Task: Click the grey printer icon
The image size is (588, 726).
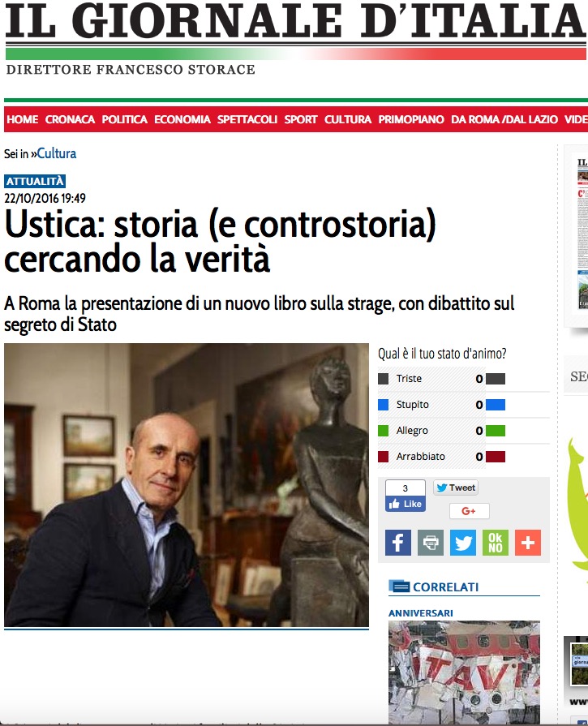Action: [x=431, y=542]
